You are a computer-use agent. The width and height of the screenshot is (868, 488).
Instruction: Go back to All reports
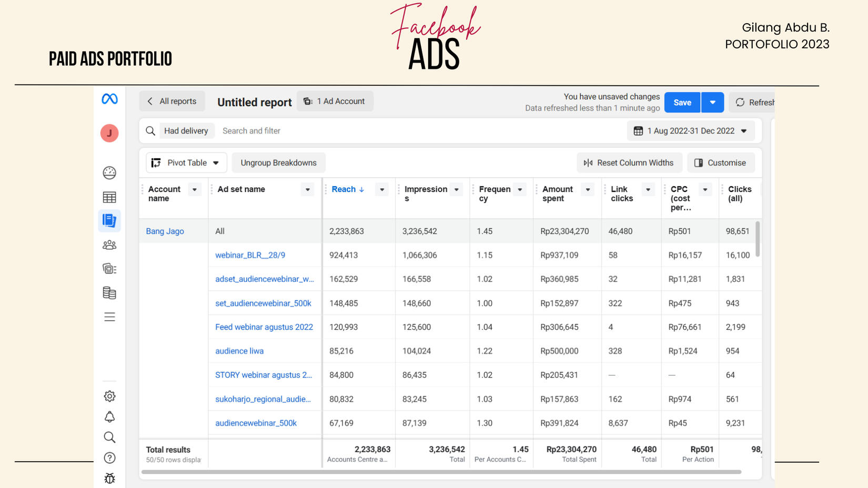tap(171, 101)
